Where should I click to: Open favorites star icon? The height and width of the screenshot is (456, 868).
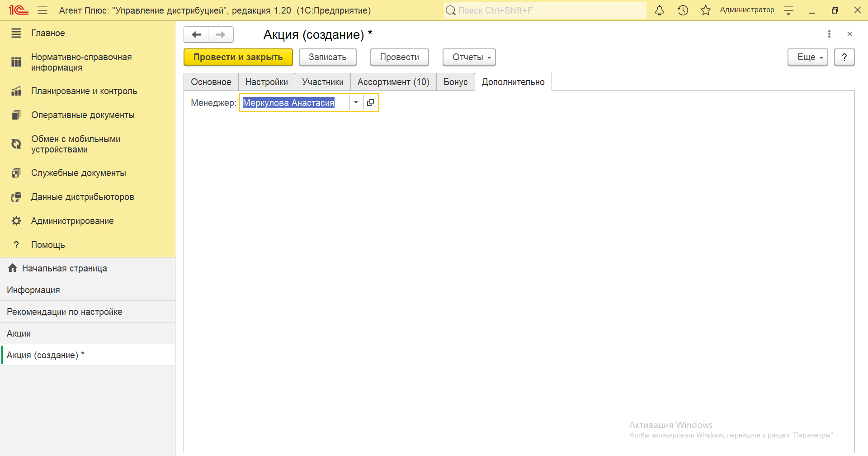706,10
